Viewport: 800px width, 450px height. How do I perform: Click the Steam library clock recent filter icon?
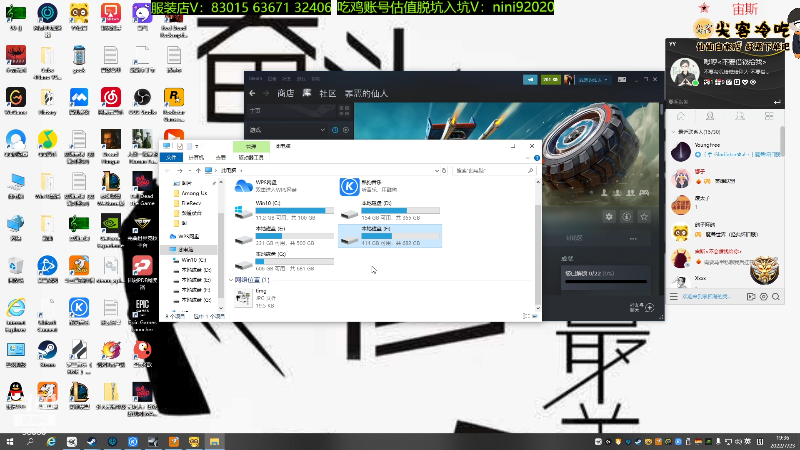(335, 130)
